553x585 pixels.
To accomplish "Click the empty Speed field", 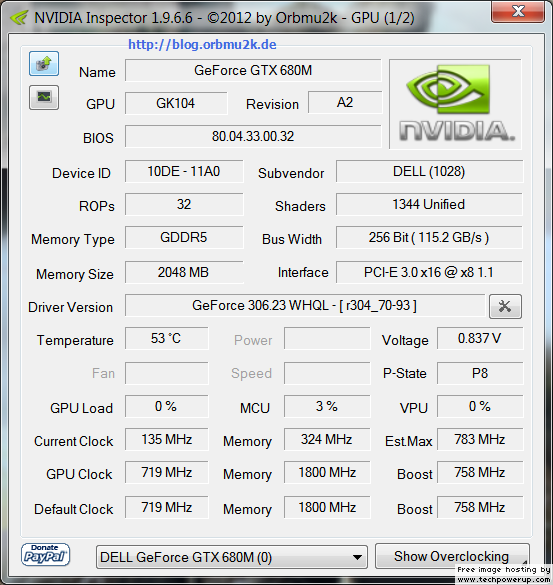I will click(x=327, y=373).
